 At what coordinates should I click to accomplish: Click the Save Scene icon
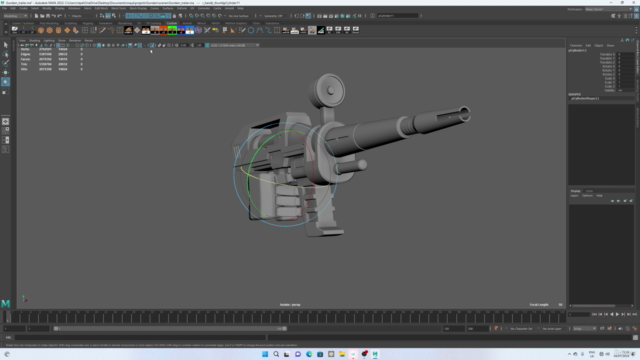click(48, 16)
